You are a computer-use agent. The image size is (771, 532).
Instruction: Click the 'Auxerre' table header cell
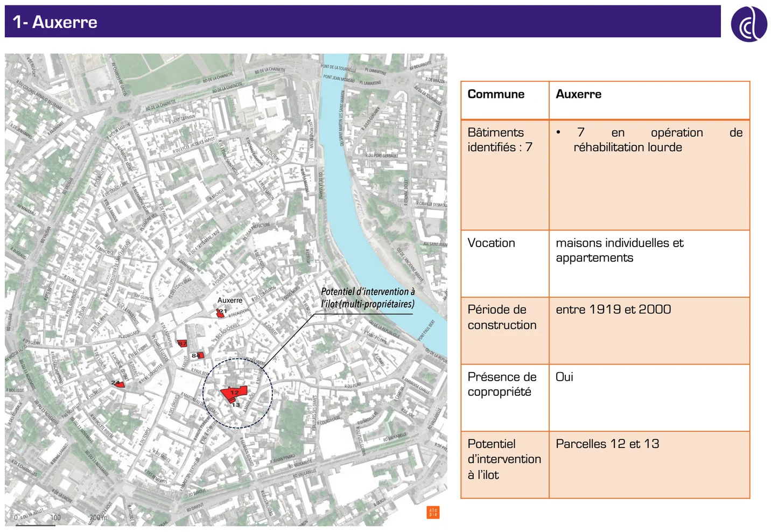578,94
